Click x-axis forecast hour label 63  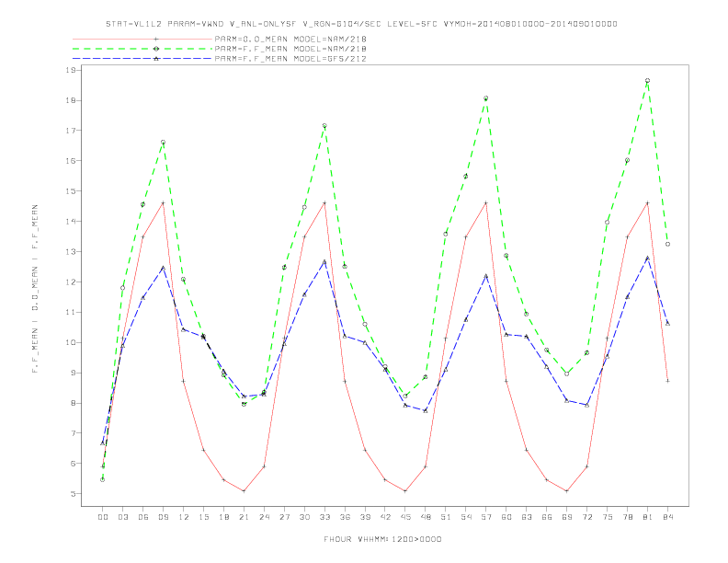(527, 517)
